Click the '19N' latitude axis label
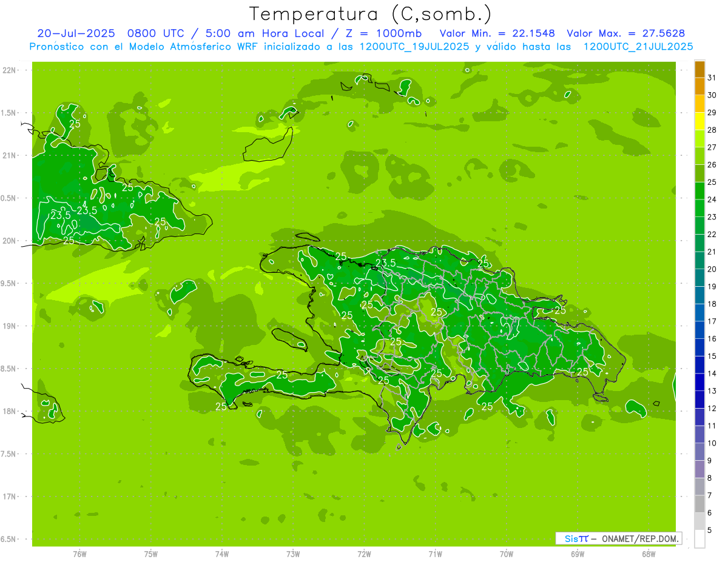Viewport: 728px width, 562px height. 10,326
